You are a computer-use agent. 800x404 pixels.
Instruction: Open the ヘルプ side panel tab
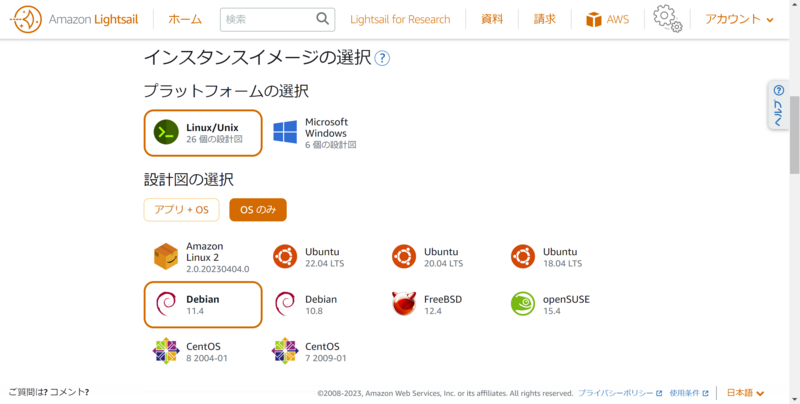pos(779,105)
